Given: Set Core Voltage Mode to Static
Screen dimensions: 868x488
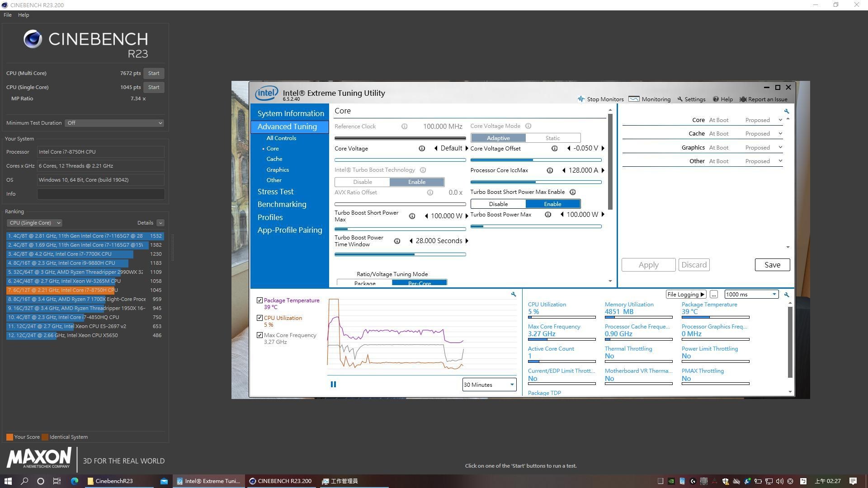Looking at the screenshot, I should click(553, 138).
